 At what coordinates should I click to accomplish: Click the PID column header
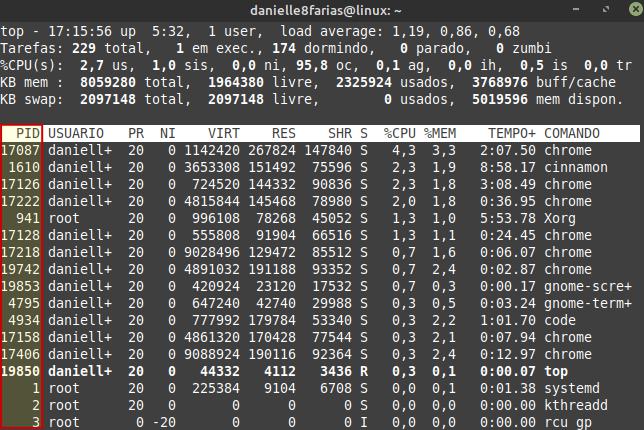(27, 133)
